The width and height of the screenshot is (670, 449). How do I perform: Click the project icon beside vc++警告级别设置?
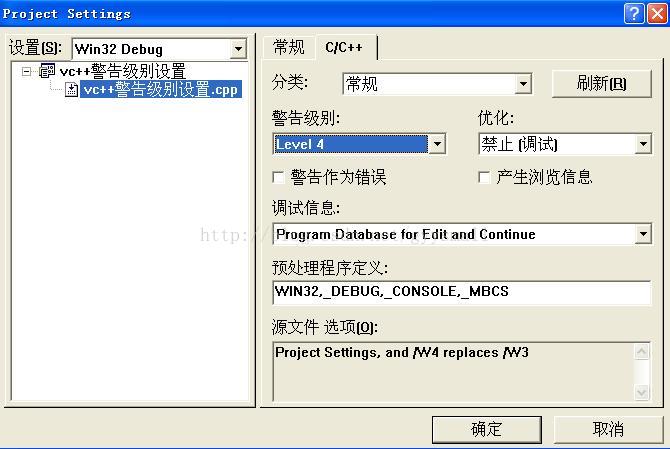[47, 71]
